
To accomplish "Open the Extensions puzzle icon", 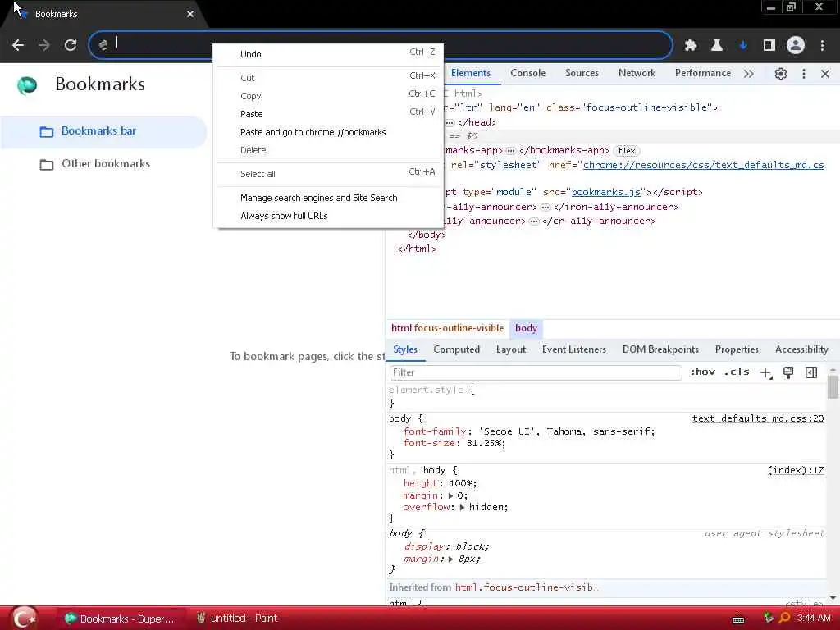I will (691, 46).
